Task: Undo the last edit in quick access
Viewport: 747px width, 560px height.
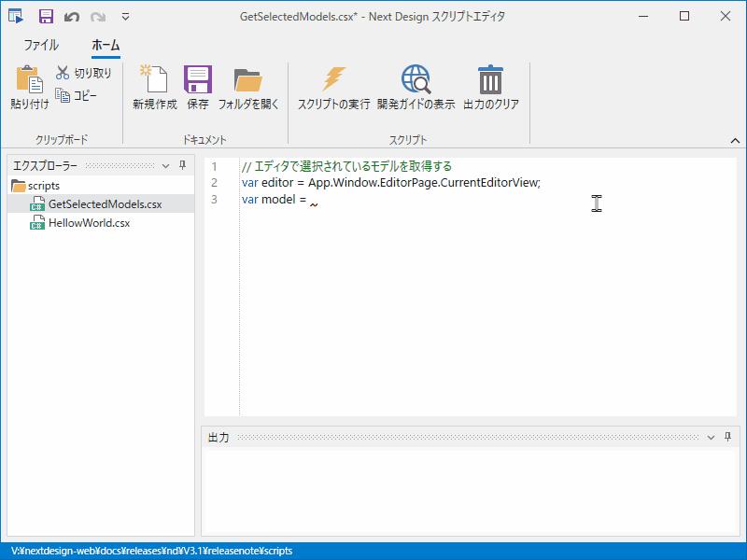Action: (72, 17)
